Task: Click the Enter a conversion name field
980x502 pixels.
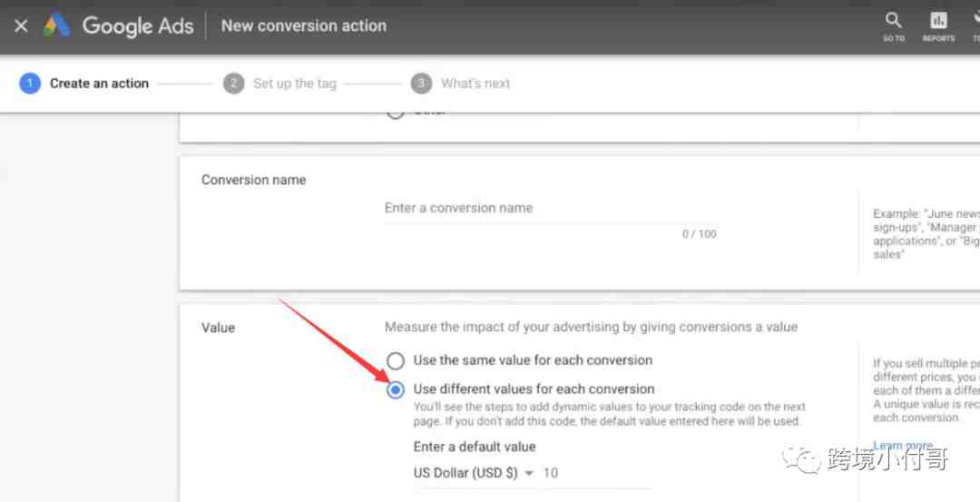Action: pos(550,208)
